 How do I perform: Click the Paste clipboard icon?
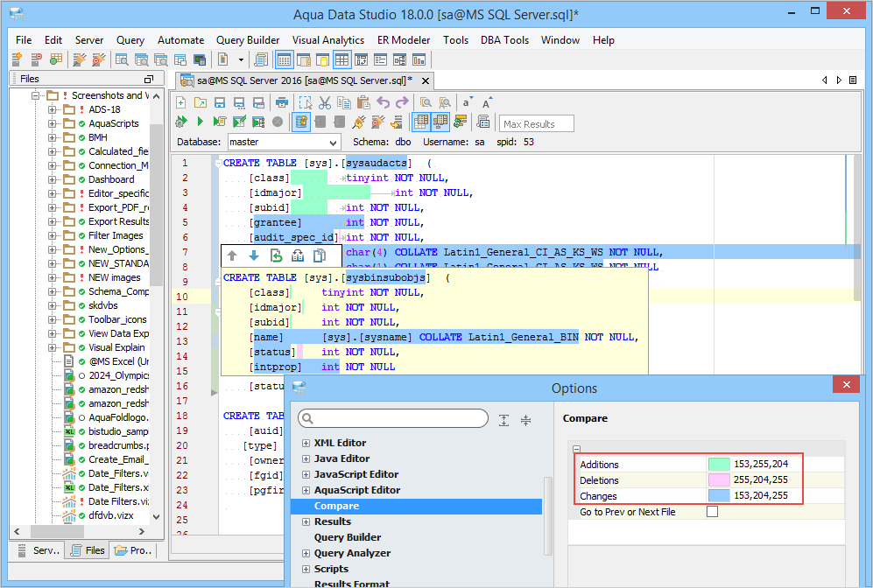[x=363, y=102]
